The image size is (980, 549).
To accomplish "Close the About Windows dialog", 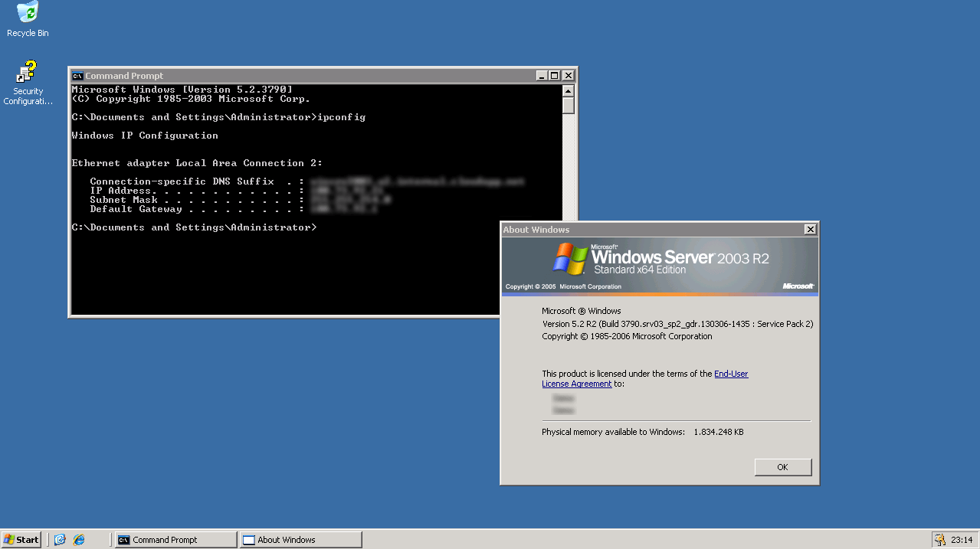I will (x=810, y=230).
